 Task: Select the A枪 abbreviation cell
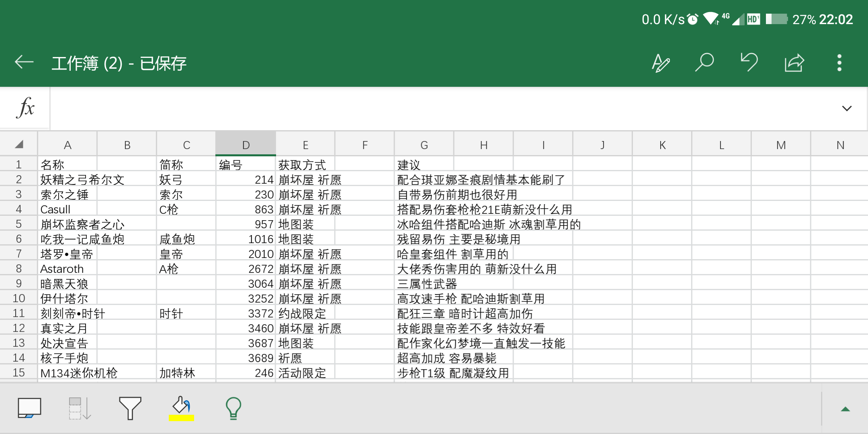click(186, 268)
